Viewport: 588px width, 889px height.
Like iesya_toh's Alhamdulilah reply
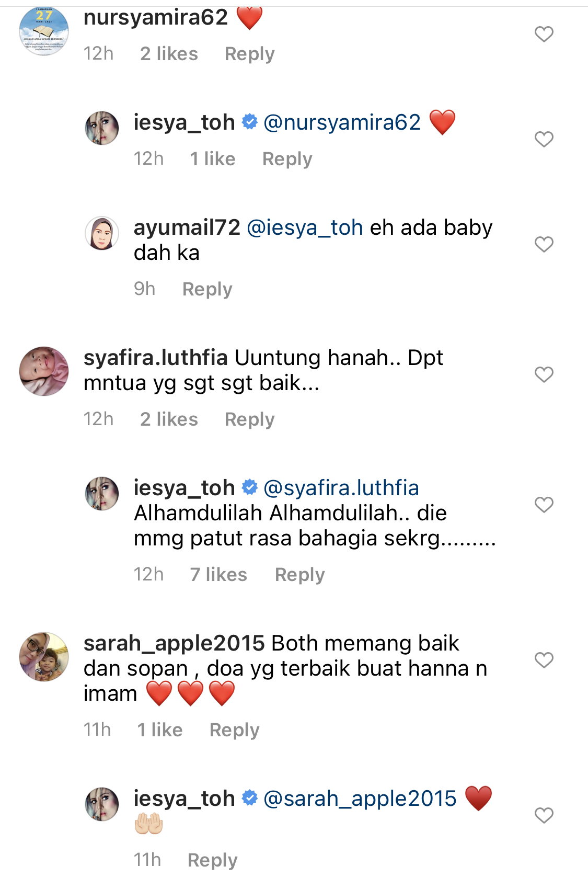point(544,505)
